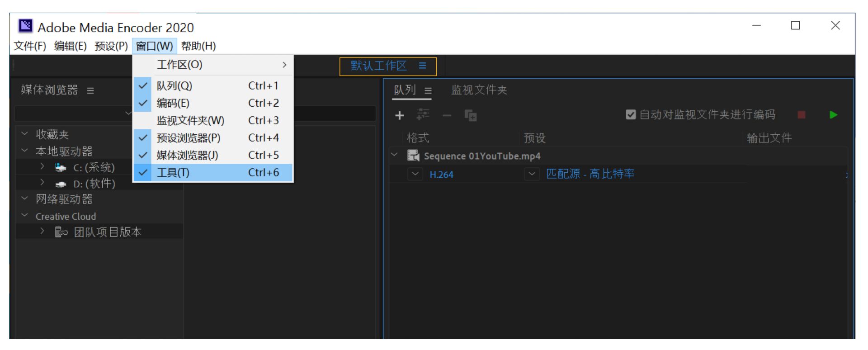Open the 工作区(O) submenu
The width and height of the screenshot is (868, 350).
point(213,65)
